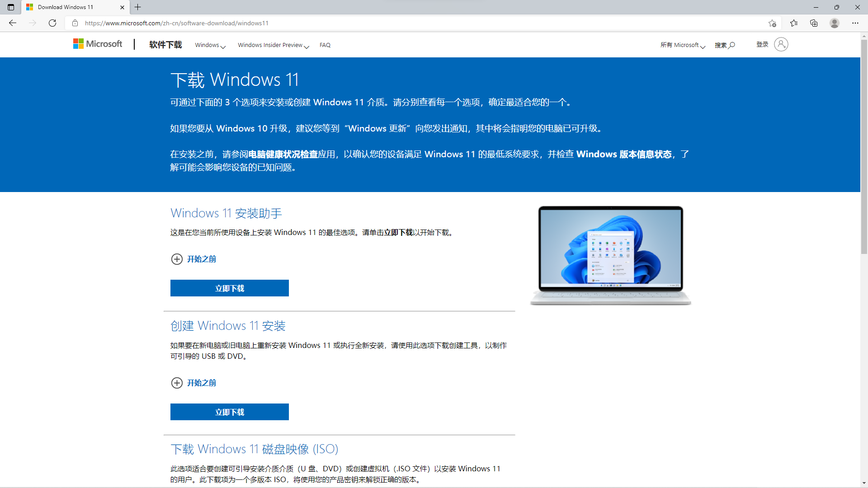Click 立即下载 for the 安装助手
Screen dimensions: 868x488
click(x=229, y=288)
